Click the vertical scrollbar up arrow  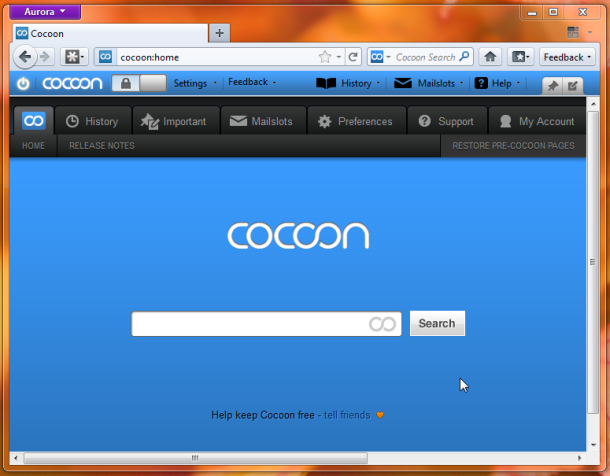click(593, 104)
